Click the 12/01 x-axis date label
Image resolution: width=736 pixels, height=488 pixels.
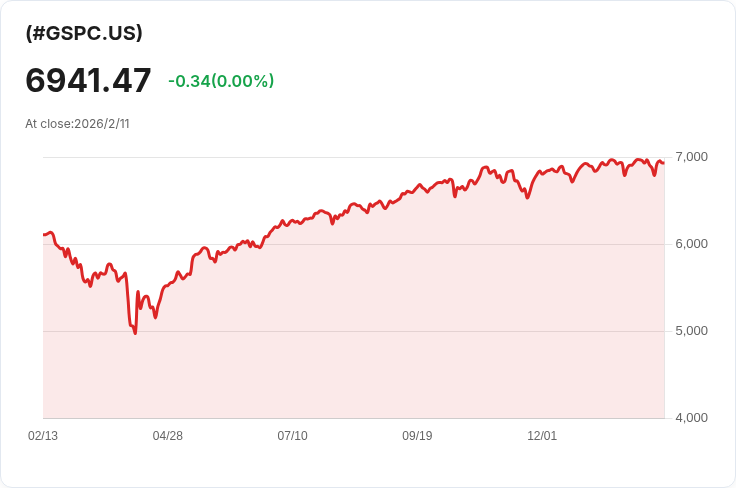tap(542, 436)
